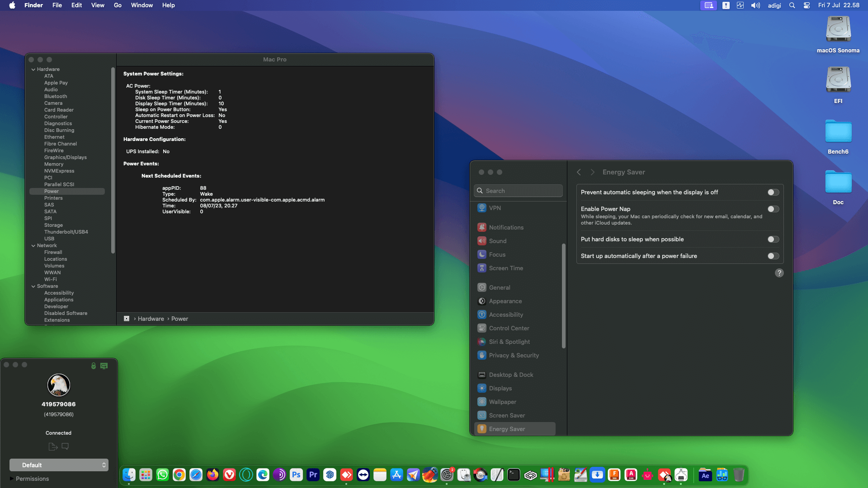
Task: Open the Help menu
Action: coord(168,5)
